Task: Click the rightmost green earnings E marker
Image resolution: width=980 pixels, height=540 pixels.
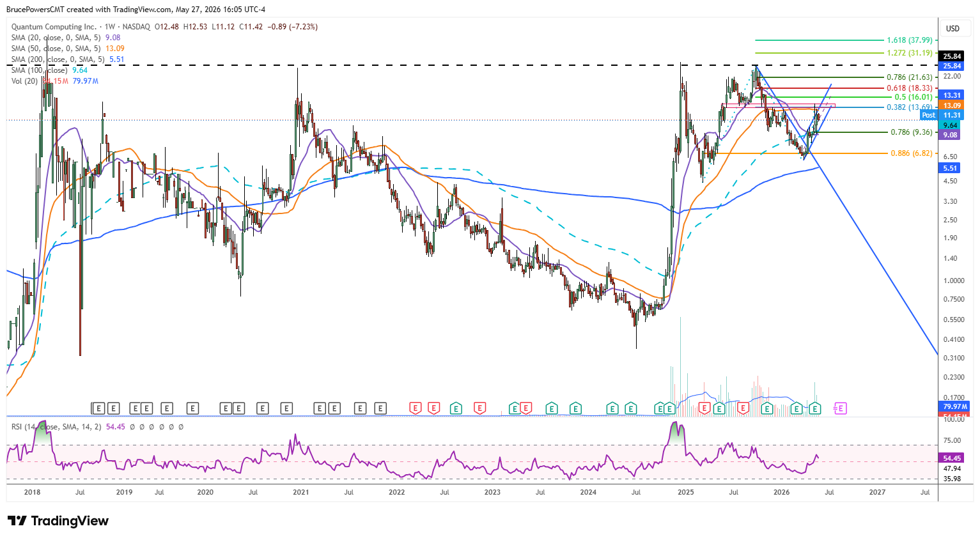Action: click(814, 408)
